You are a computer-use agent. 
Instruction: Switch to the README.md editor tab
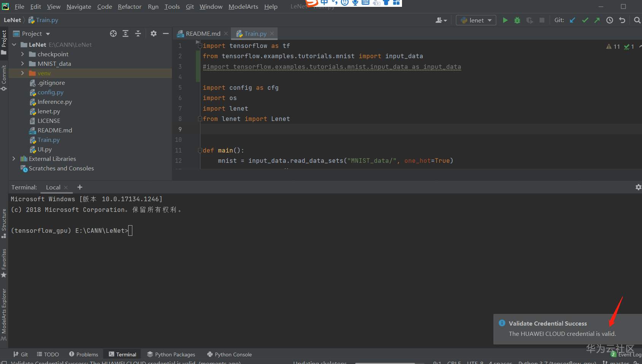[x=203, y=33]
